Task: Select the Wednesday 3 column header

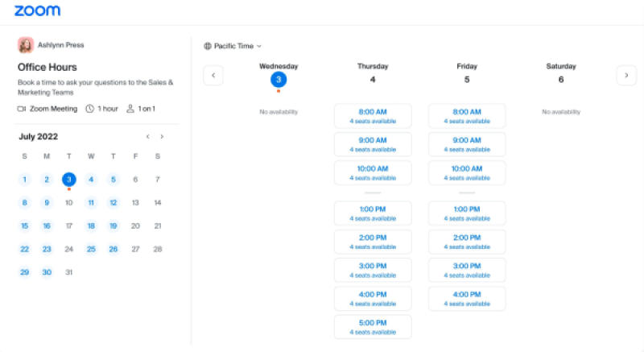Action: point(279,74)
